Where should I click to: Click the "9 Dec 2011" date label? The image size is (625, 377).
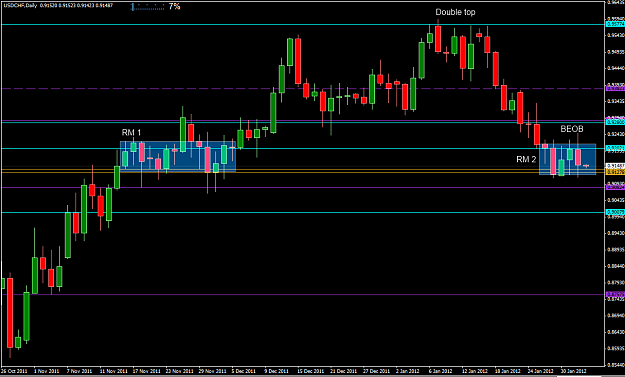pos(277,371)
